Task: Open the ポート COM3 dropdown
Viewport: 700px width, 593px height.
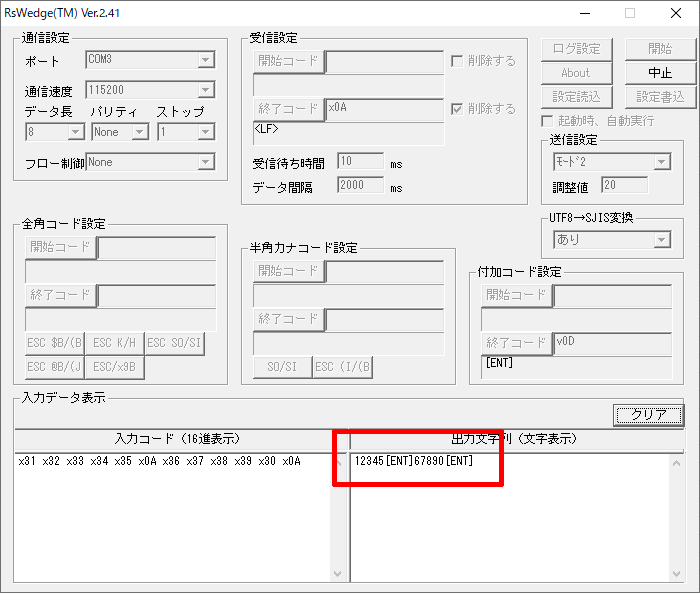Action: pos(150,59)
